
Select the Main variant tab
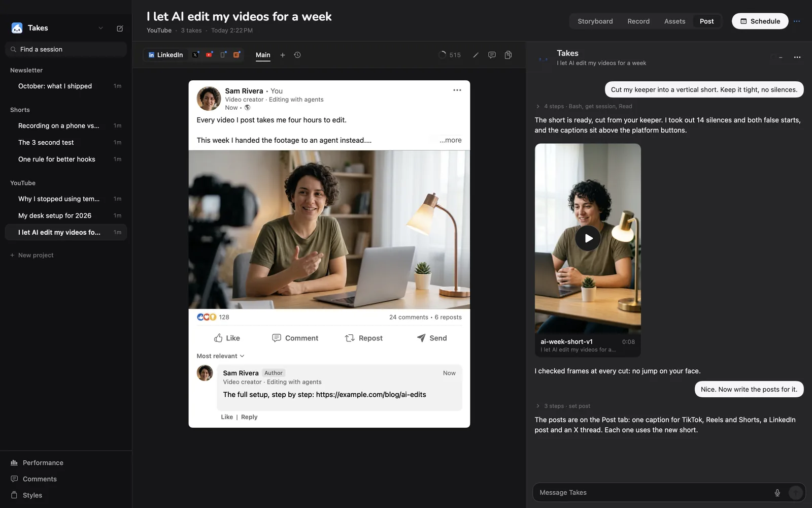263,55
